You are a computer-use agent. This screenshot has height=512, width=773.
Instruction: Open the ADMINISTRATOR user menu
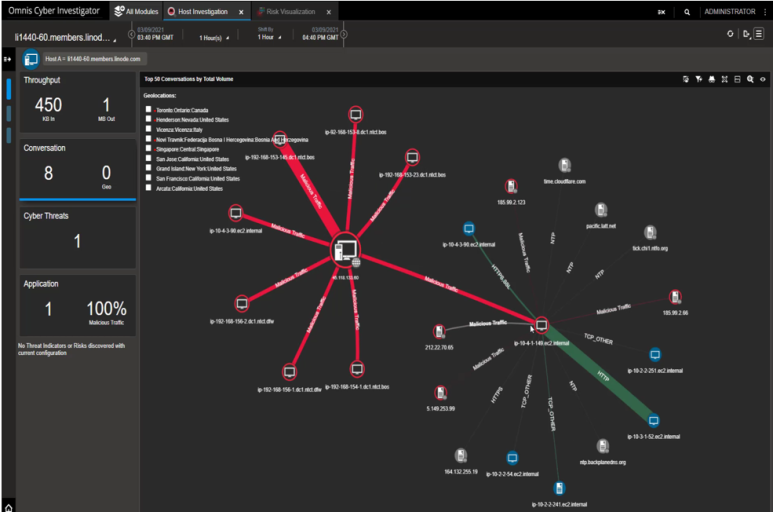(x=730, y=11)
